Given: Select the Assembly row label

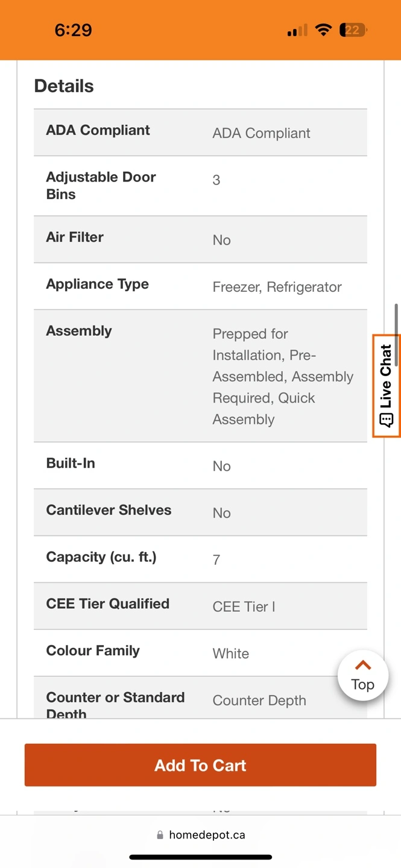Looking at the screenshot, I should tap(79, 331).
